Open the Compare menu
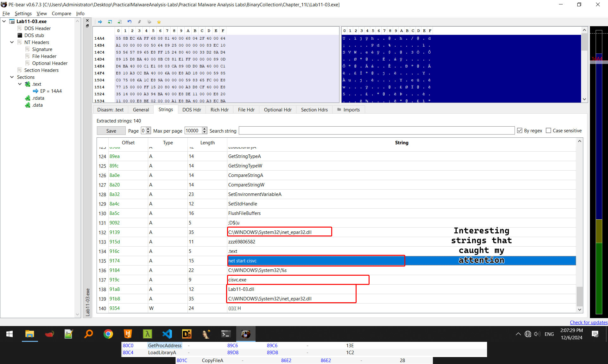The width and height of the screenshot is (608, 364). [x=61, y=13]
